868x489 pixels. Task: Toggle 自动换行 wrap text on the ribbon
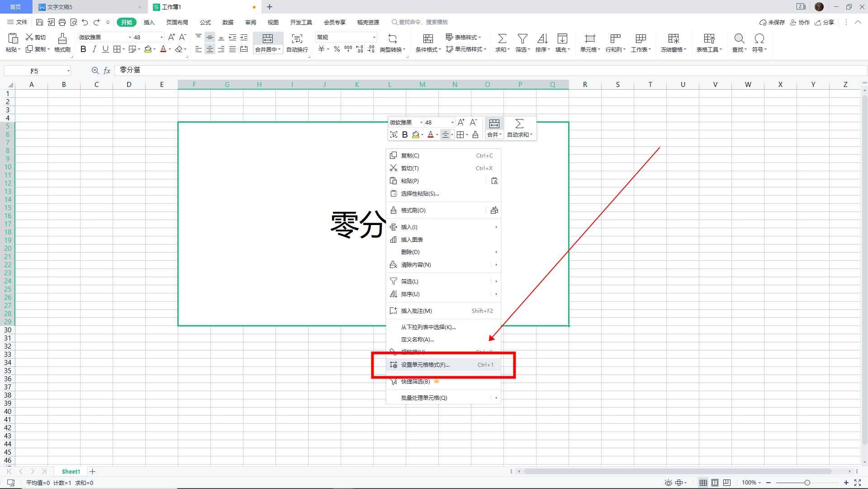click(x=296, y=43)
